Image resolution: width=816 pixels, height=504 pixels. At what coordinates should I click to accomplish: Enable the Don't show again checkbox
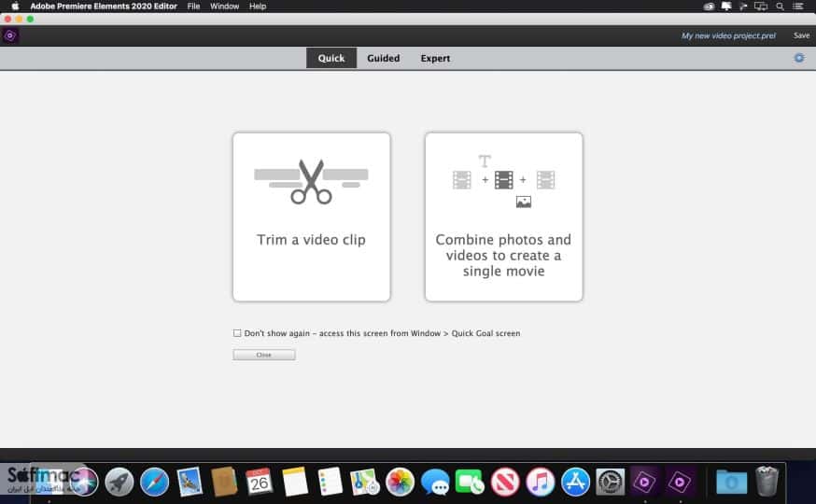(237, 333)
